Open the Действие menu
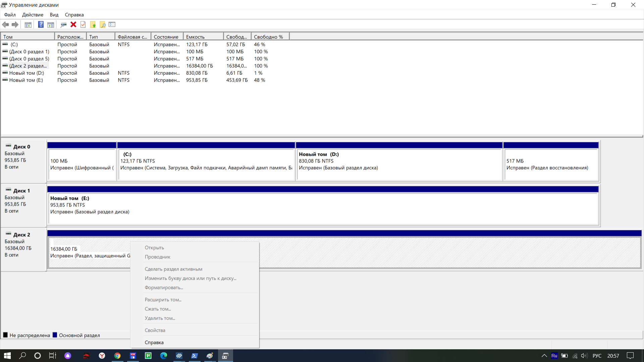This screenshot has width=644, height=362. click(33, 15)
